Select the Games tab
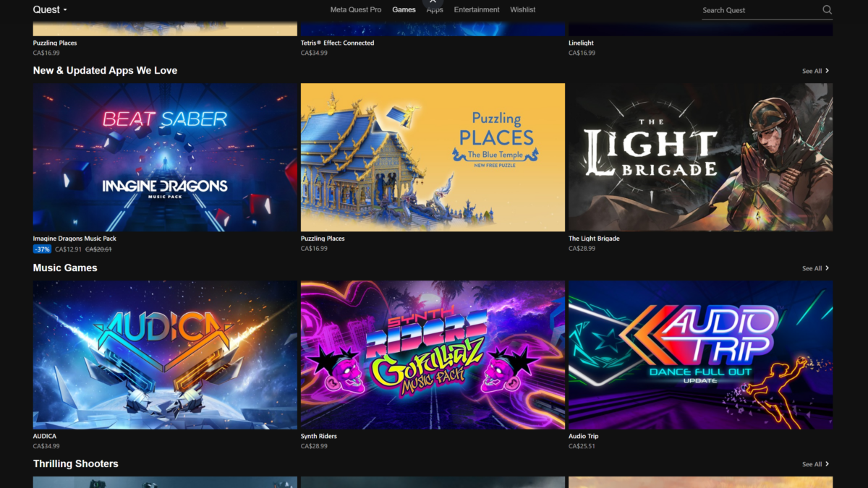Viewport: 868px width, 488px height. (404, 9)
